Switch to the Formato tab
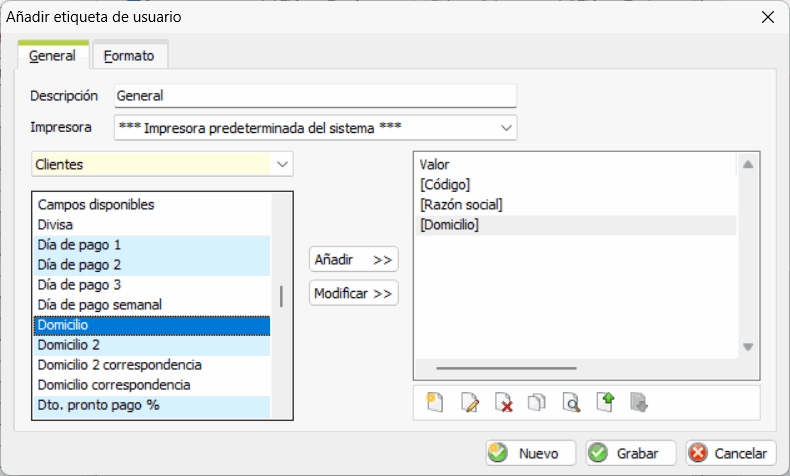The image size is (790, 476). click(x=129, y=55)
